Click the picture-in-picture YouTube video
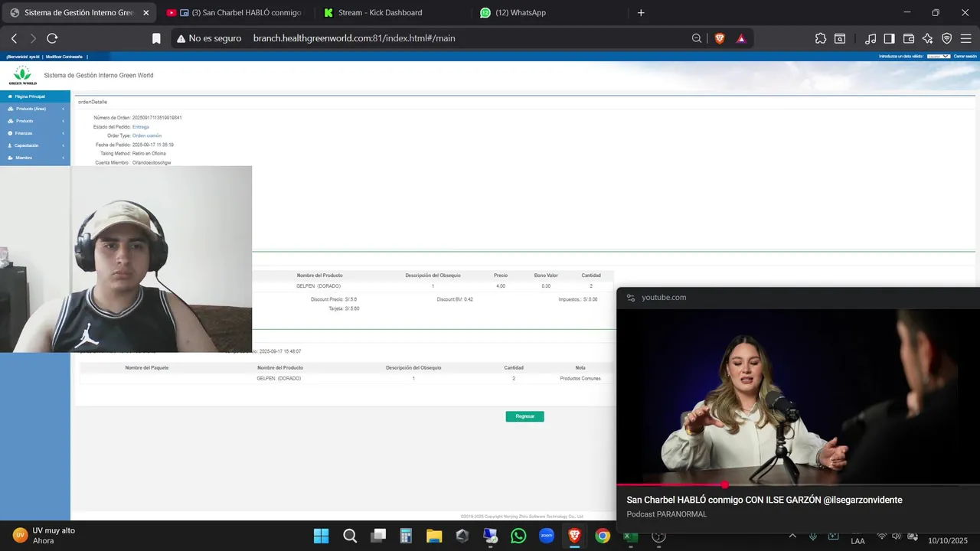 point(798,396)
